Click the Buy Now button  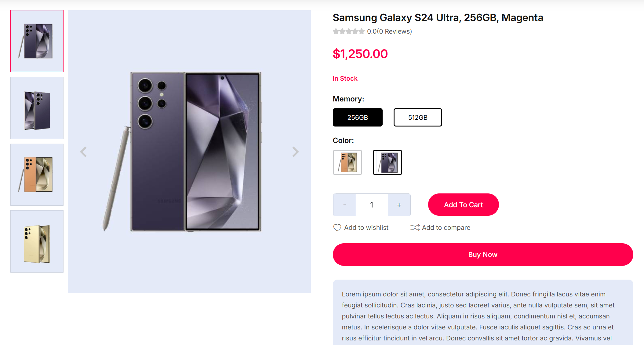coord(483,255)
